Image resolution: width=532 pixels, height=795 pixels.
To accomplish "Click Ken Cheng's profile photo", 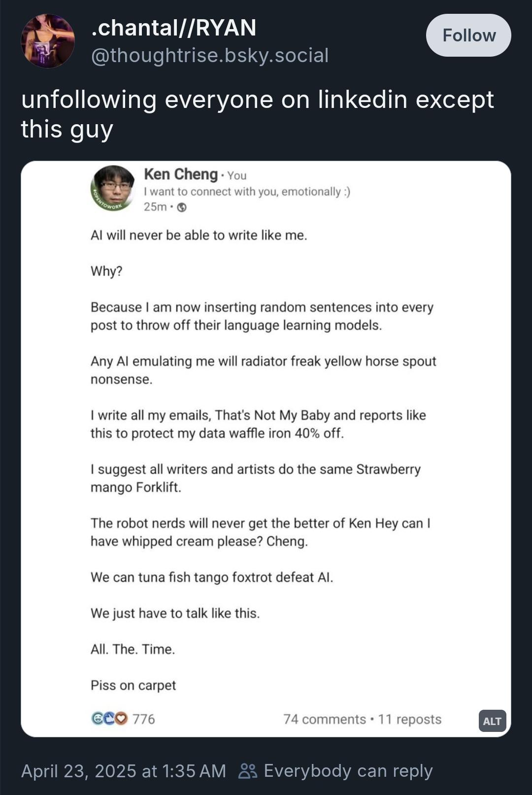I will point(113,188).
